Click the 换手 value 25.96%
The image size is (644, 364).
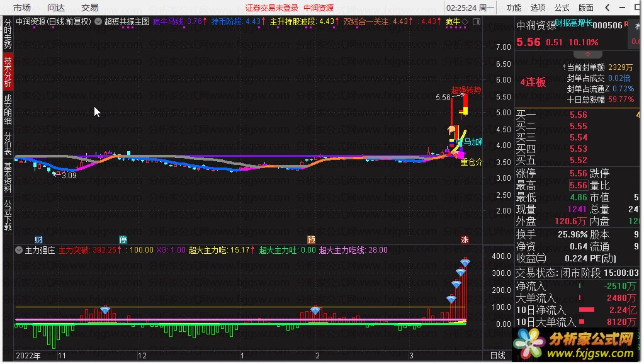[x=572, y=235]
